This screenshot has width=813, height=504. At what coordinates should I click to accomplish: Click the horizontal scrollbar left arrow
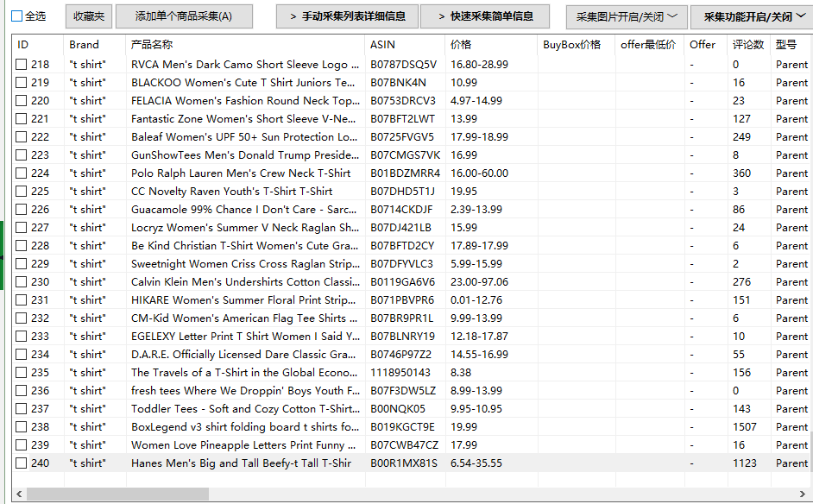pos(19,495)
